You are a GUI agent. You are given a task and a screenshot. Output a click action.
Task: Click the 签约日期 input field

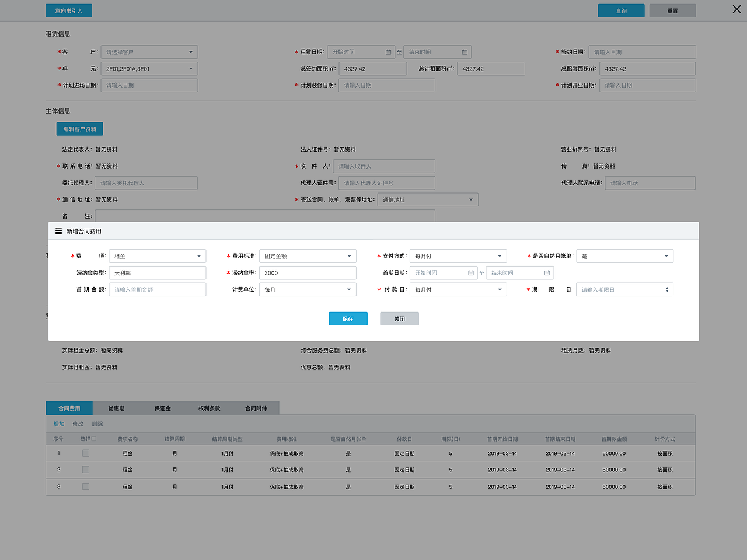642,52
